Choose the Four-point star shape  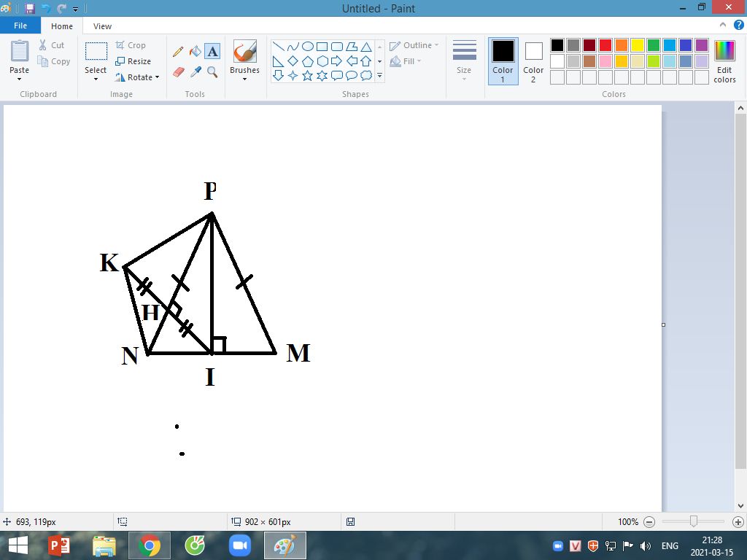(293, 75)
